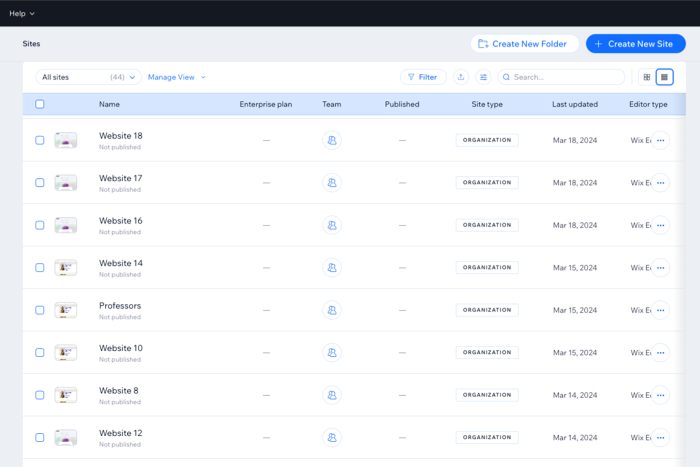The width and height of the screenshot is (700, 467).
Task: Open the Professors site thumbnail
Action: (x=66, y=310)
